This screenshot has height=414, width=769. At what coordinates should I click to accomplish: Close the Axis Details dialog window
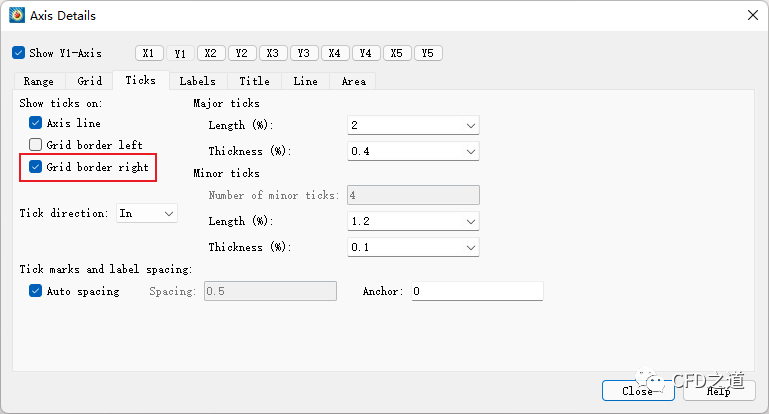(x=751, y=15)
